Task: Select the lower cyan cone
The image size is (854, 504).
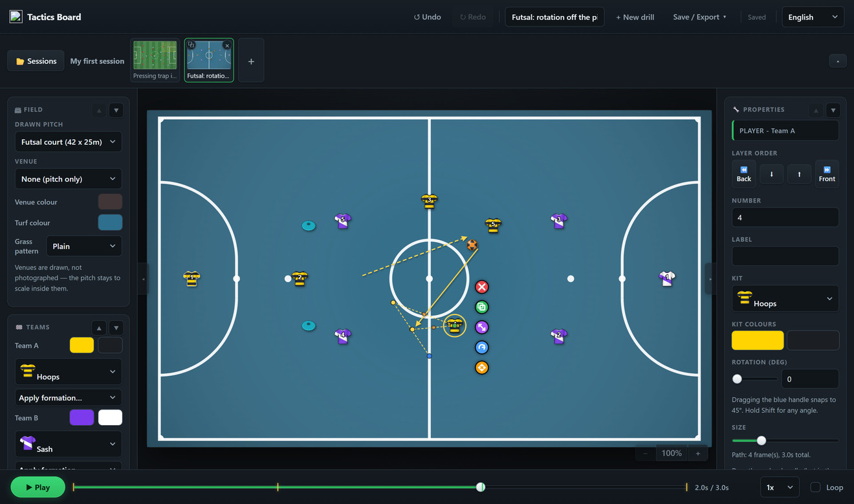Action: (309, 325)
